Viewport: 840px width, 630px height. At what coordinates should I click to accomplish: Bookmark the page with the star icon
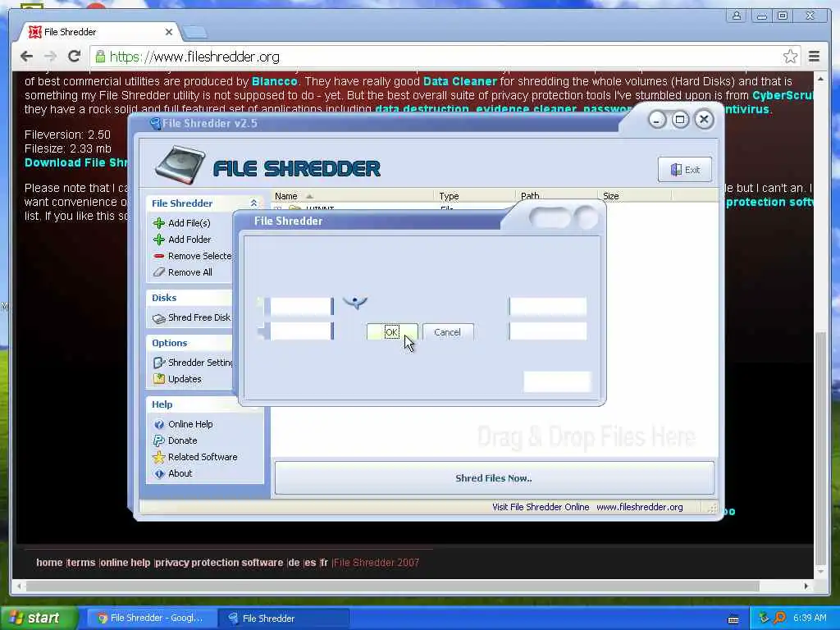pos(790,57)
